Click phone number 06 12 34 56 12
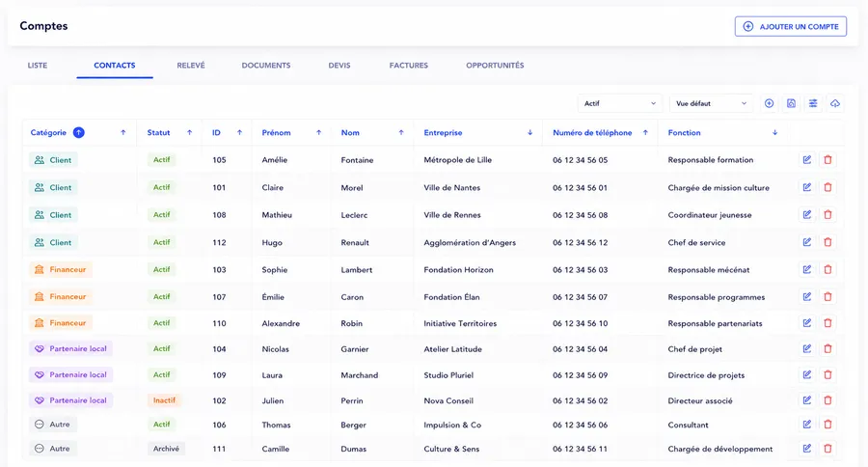 (x=581, y=242)
